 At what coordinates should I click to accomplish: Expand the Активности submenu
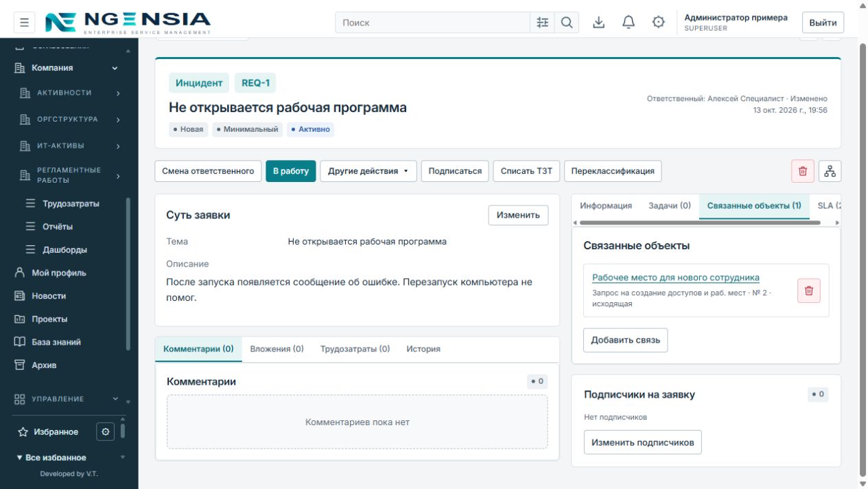pyautogui.click(x=118, y=93)
